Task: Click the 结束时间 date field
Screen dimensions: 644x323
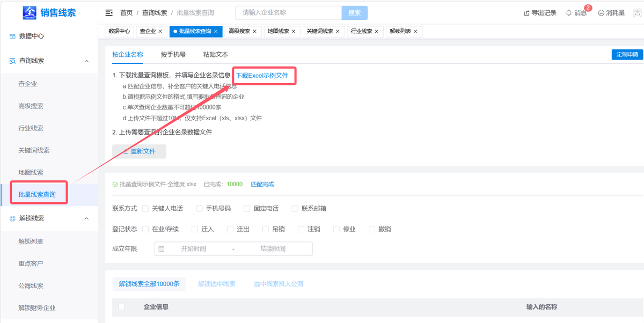Action: (x=273, y=249)
